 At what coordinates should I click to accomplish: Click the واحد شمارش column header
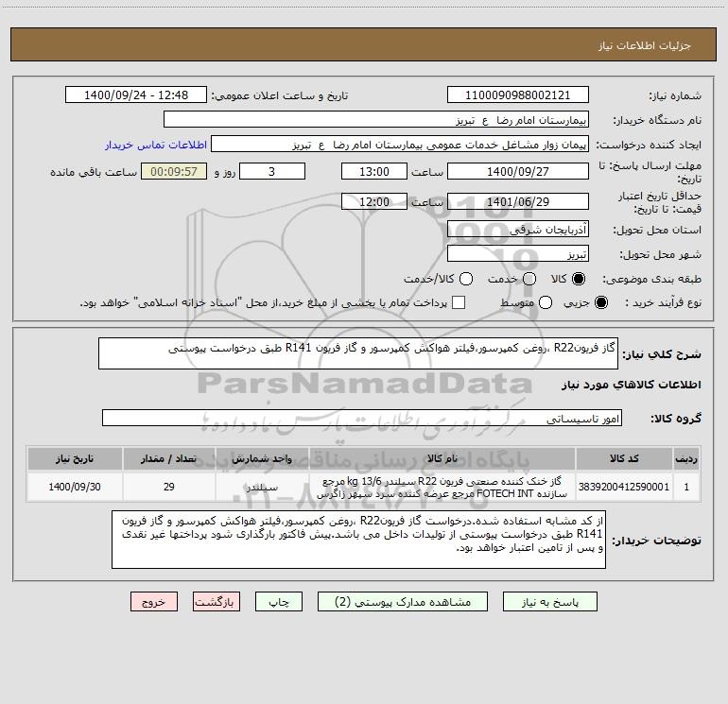point(262,458)
